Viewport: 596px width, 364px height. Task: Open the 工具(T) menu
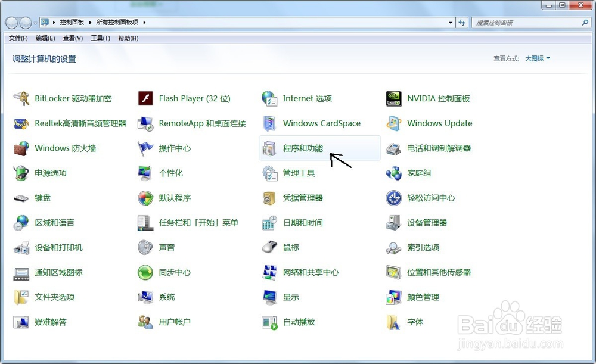click(100, 38)
